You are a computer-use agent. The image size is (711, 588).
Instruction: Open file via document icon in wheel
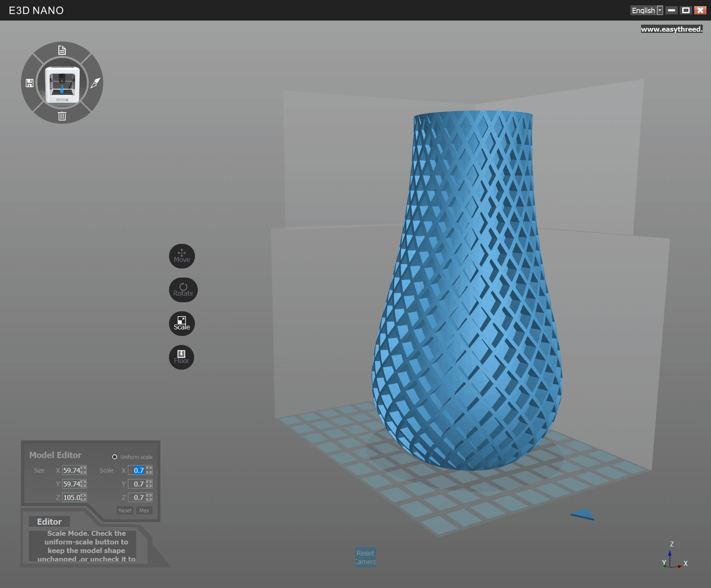(x=62, y=50)
